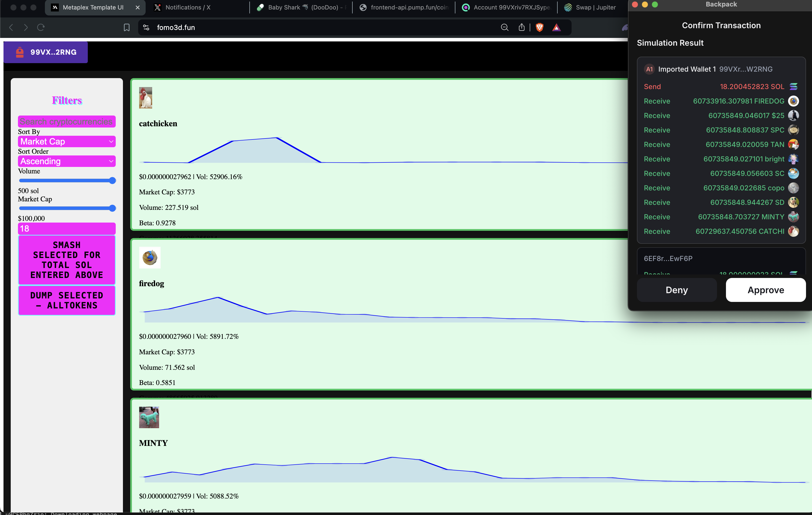
Task: Switch to the Notifications / X tab
Action: click(x=188, y=7)
